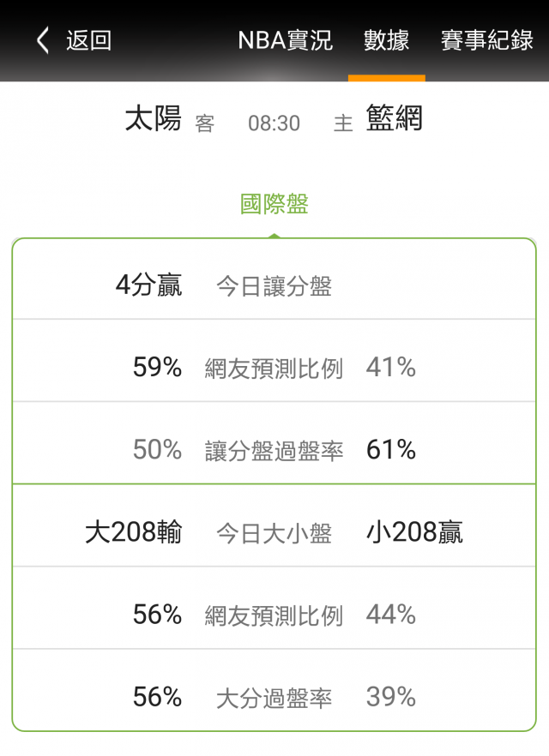The height and width of the screenshot is (756, 549).
Task: Select the 數據 tab
Action: pos(386,40)
